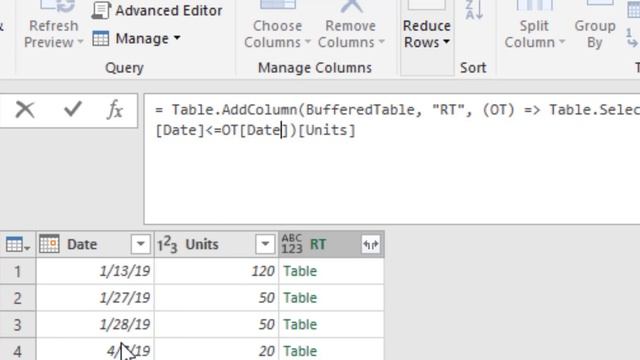This screenshot has height=360, width=640.
Task: Select the 1/13/19 date cell
Action: tap(95, 271)
